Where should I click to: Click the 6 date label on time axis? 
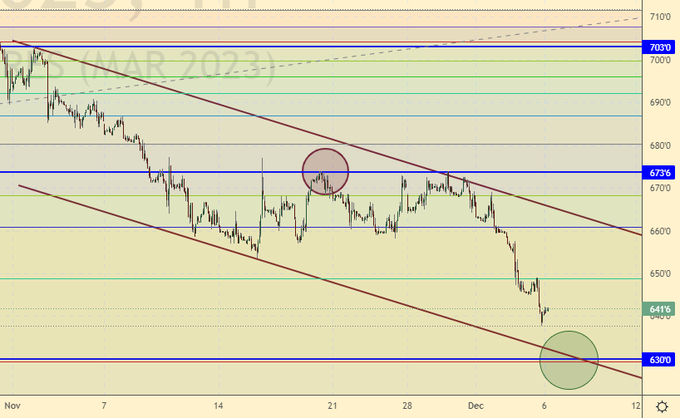click(x=546, y=407)
